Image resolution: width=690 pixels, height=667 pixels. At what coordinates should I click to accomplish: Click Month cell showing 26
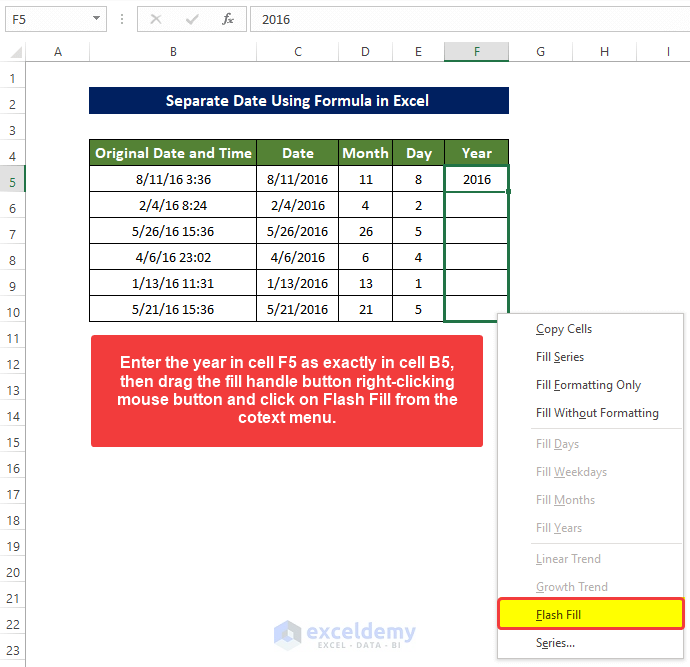[365, 231]
